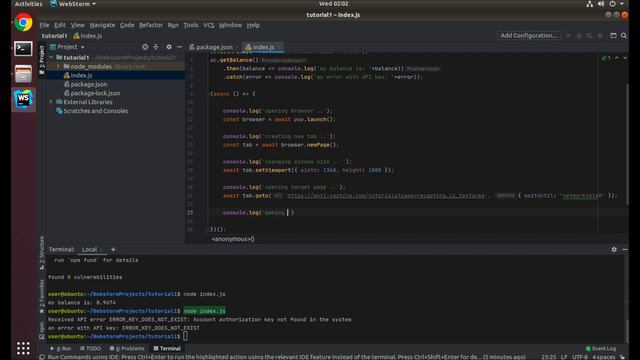Hide the Project panel with minus icon
The image size is (640, 360).
pyautogui.click(x=179, y=47)
